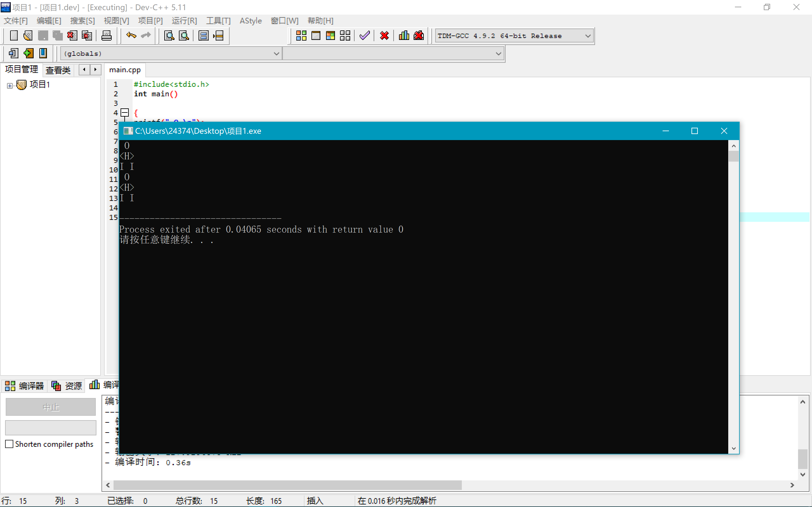Select the 编译器 bottom panel tab

(24, 386)
